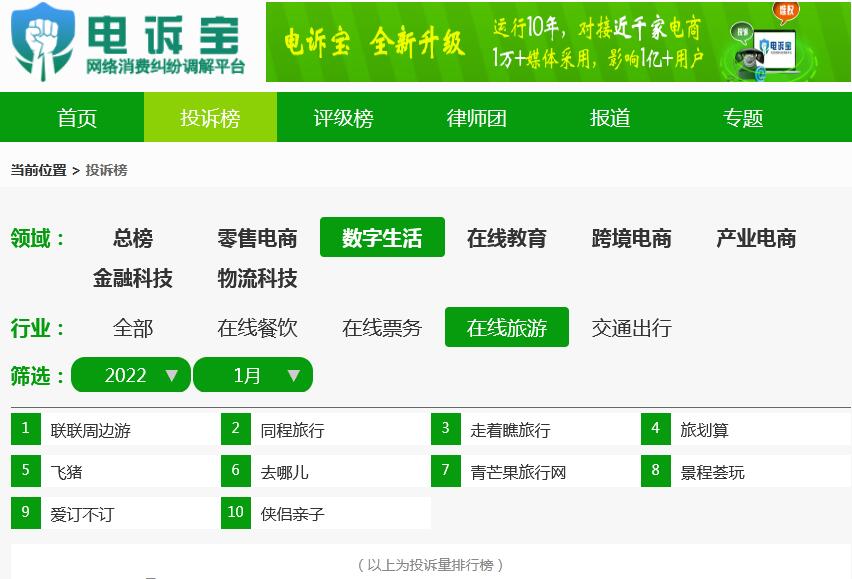Select the 在线餐饮 industry filter
This screenshot has width=852, height=579.
pos(257,328)
